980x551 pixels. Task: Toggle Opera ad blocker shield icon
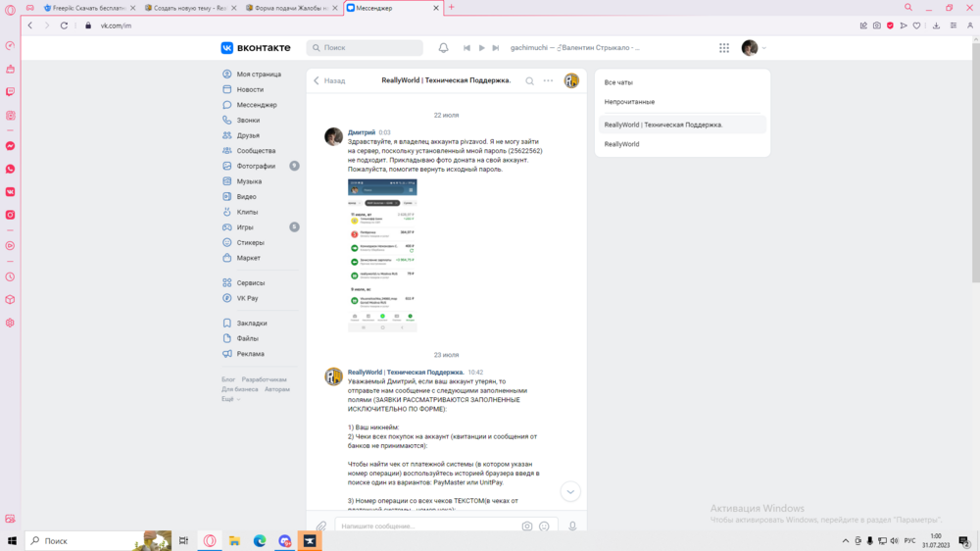pos(890,25)
